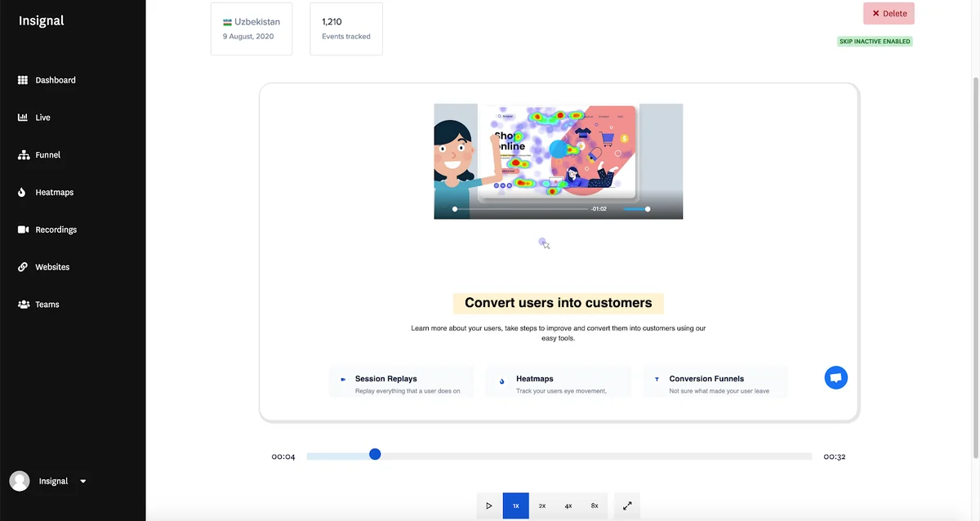Viewport: 980px width, 521px height.
Task: Toggle fullscreen with the expand arrows
Action: tap(626, 505)
